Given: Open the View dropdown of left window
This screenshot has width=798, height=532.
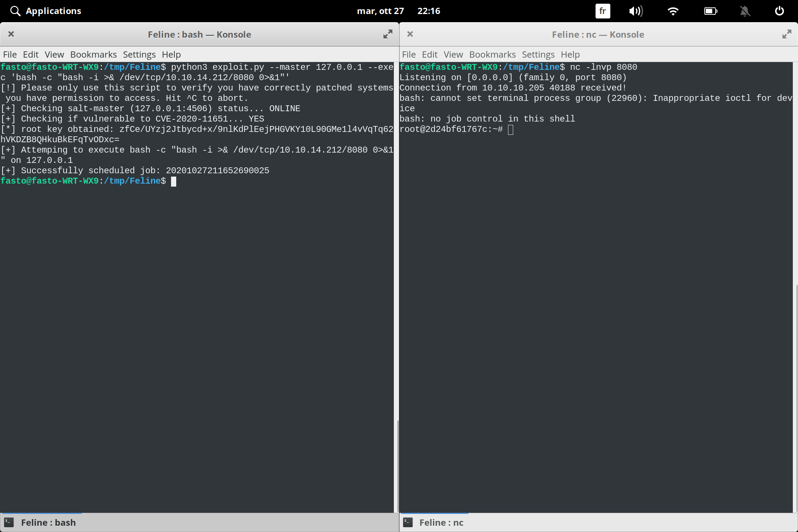Looking at the screenshot, I should [x=54, y=54].
